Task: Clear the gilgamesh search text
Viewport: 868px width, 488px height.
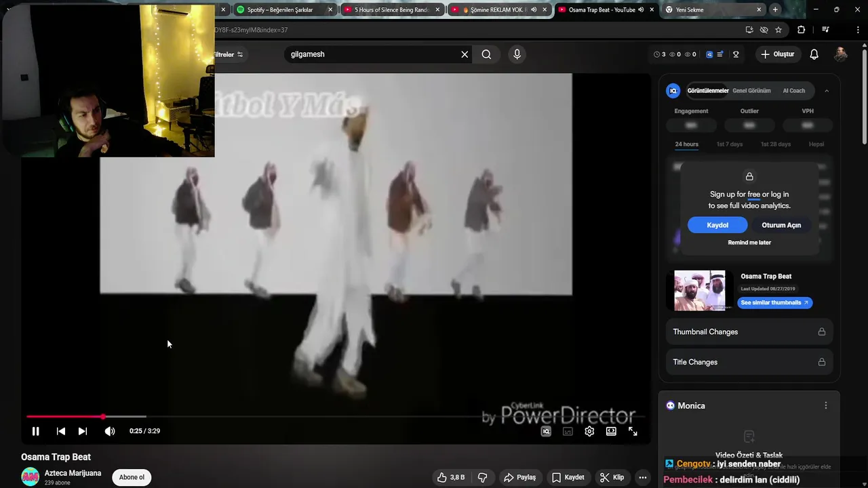Action: [465, 54]
